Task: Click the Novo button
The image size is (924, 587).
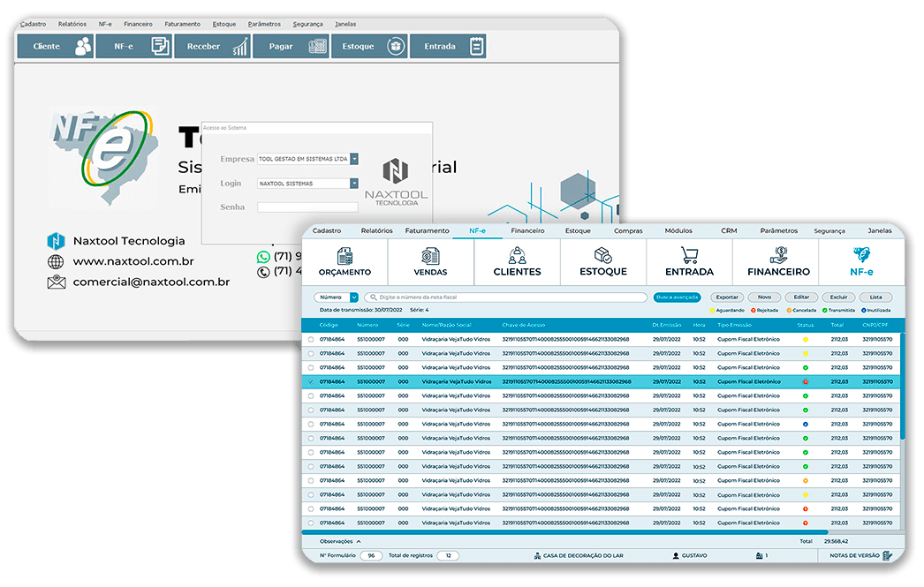Action: pyautogui.click(x=764, y=297)
